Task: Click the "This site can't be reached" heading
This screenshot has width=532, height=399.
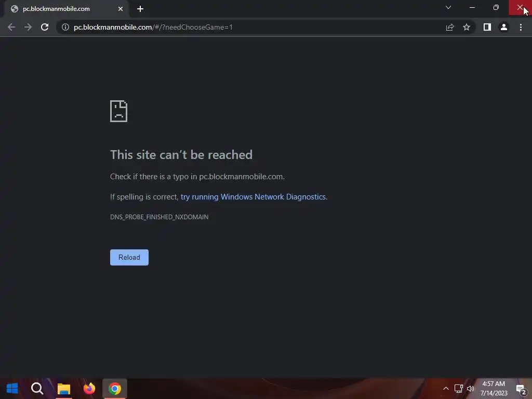Action: tap(181, 155)
